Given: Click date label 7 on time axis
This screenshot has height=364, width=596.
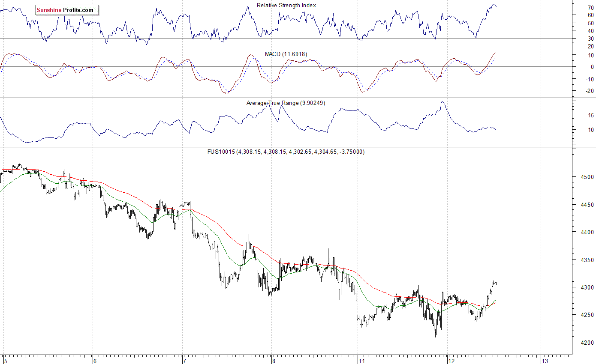Looking at the screenshot, I should (184, 361).
